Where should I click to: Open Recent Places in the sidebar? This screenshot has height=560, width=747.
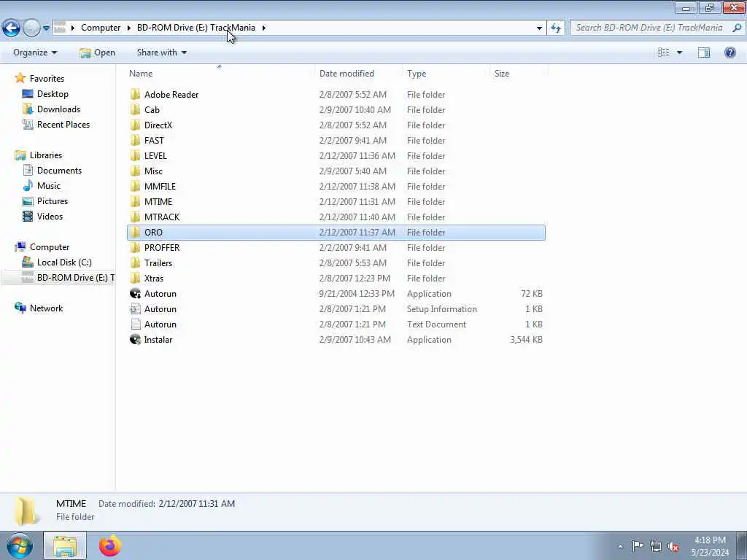pyautogui.click(x=63, y=124)
